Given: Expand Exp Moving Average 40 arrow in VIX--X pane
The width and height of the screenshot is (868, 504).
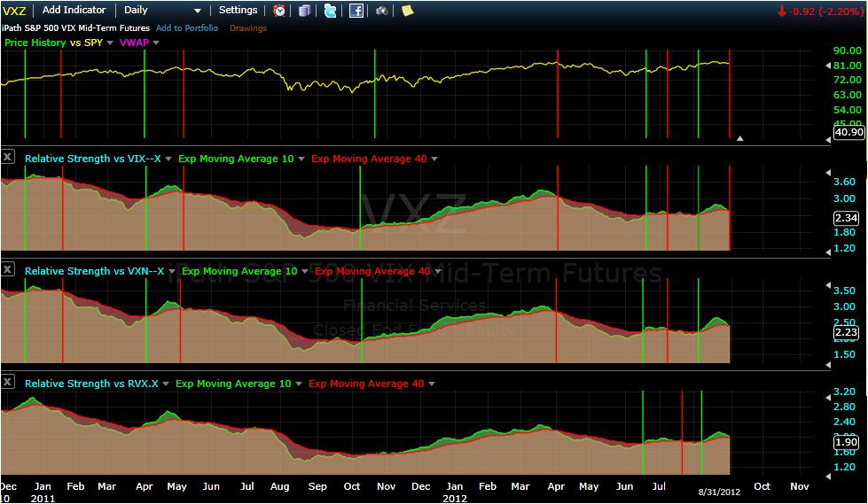Looking at the screenshot, I should point(434,159).
